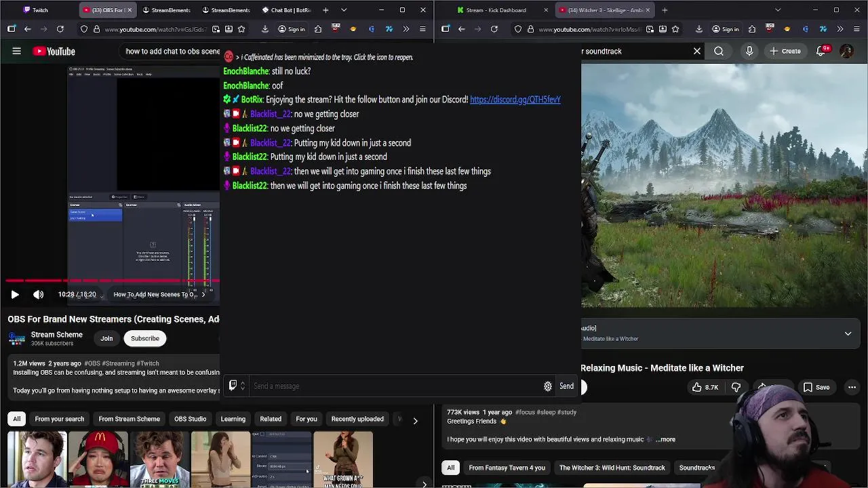List all tabs in left browser
The width and height of the screenshot is (868, 488).
click(344, 10)
